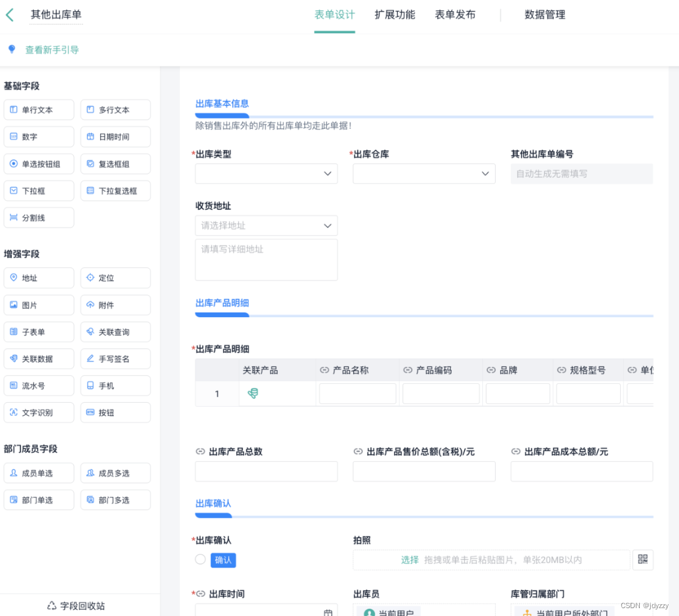Open the 数据管理 tab
Image resolution: width=679 pixels, height=616 pixels.
[545, 15]
